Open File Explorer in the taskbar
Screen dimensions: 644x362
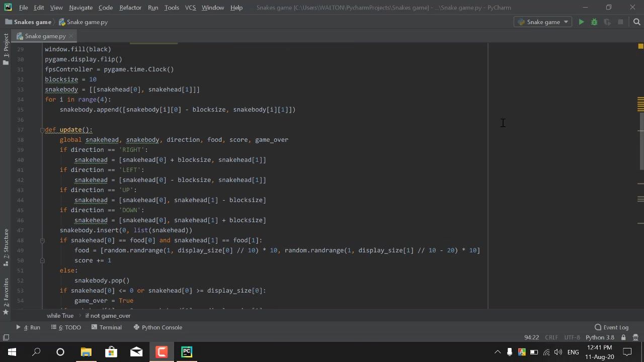click(86, 352)
